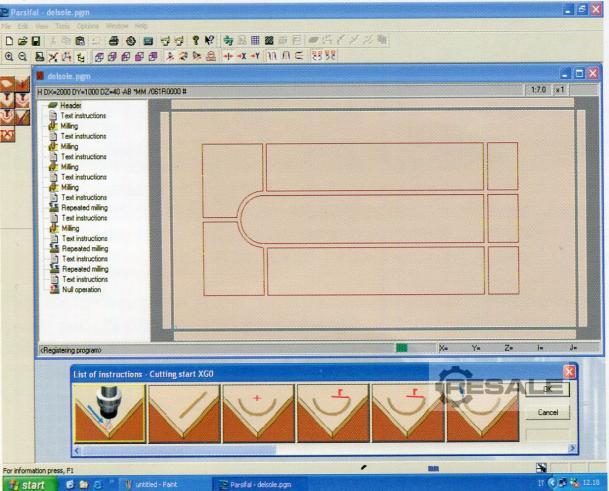Click the yellow-green branching arrows icon
This screenshot has width=609, height=491.
point(81,57)
